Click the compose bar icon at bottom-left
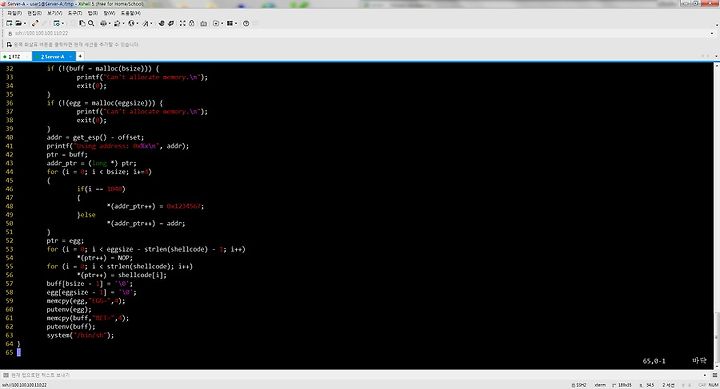The image size is (720, 389). (6, 375)
